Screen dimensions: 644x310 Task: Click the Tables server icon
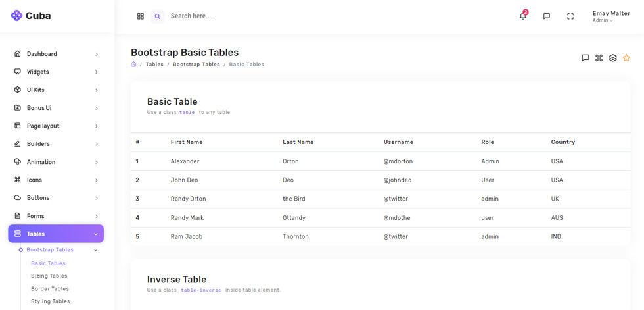17,234
